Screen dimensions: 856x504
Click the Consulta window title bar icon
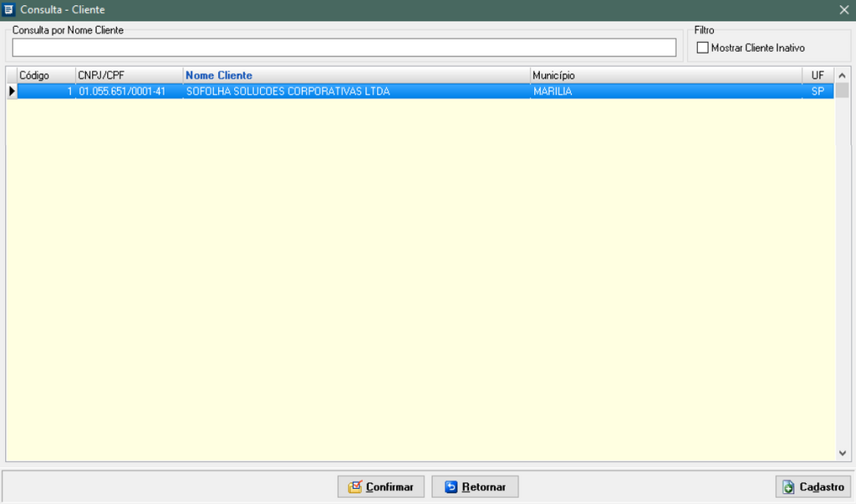(x=9, y=9)
